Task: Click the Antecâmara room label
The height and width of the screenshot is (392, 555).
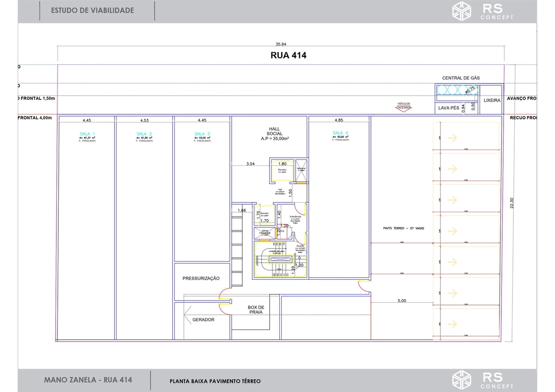Action: tap(296, 216)
